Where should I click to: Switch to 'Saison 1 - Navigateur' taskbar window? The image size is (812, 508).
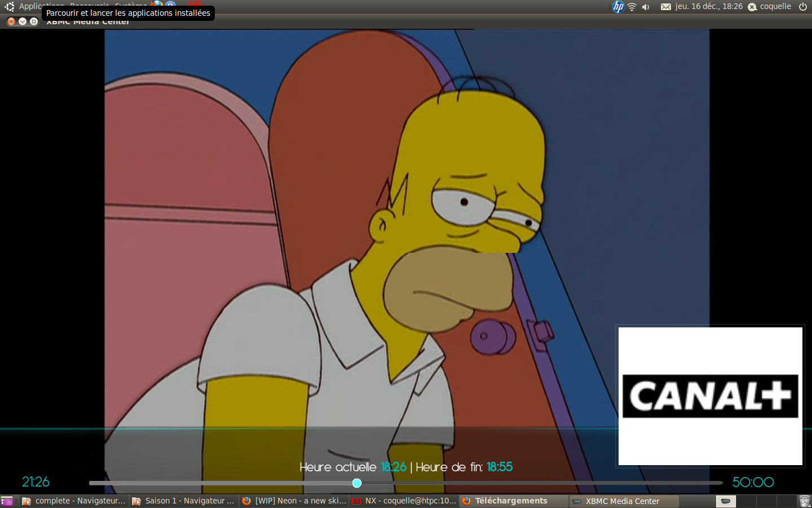pos(184,501)
